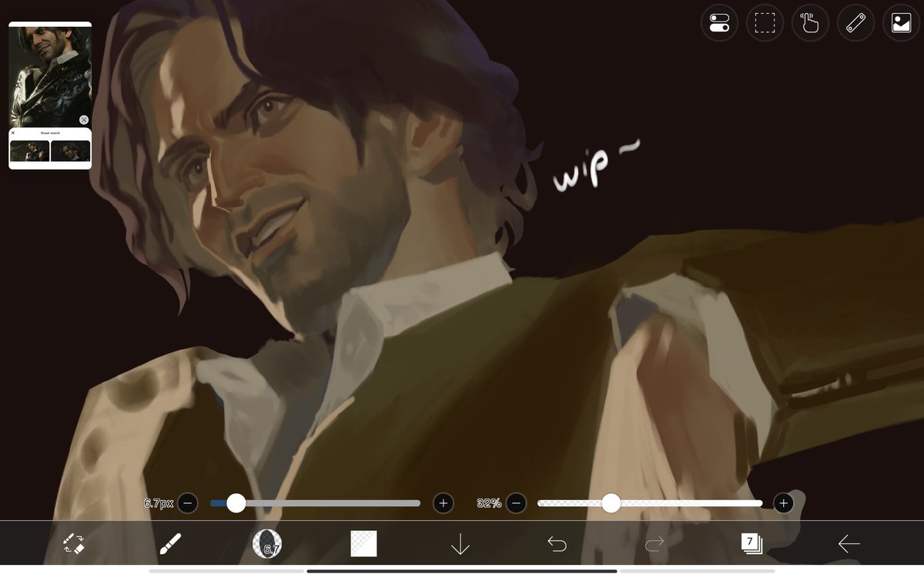Screen dimensions: 924x578
Task: Open the view settings toggle menu
Action: click(719, 22)
